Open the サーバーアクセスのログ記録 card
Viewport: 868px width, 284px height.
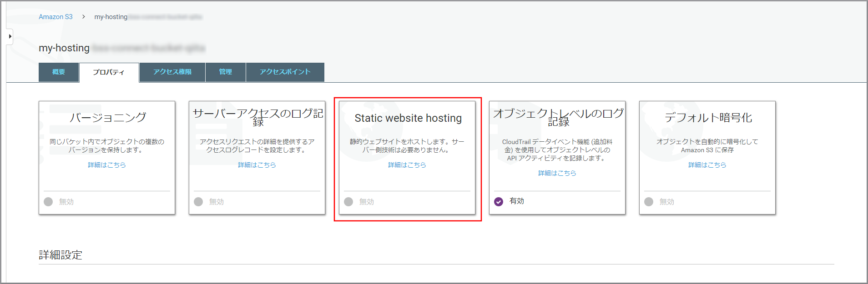pyautogui.click(x=257, y=158)
